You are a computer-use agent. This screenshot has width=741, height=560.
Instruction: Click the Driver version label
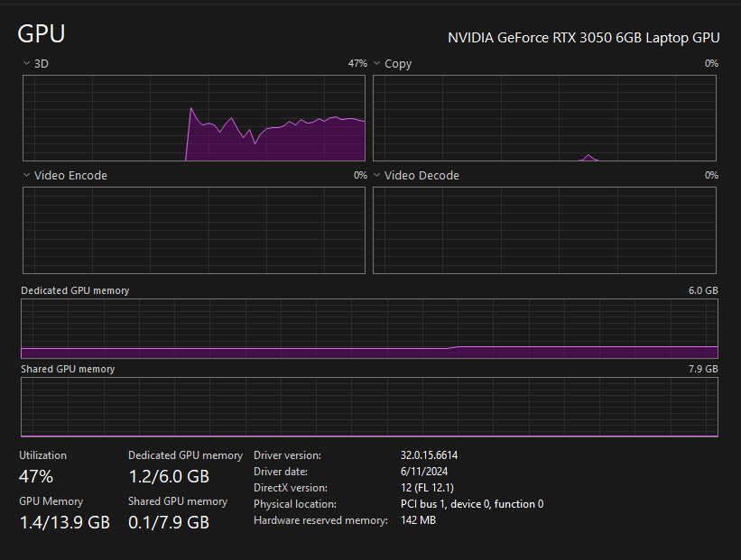[x=287, y=455]
